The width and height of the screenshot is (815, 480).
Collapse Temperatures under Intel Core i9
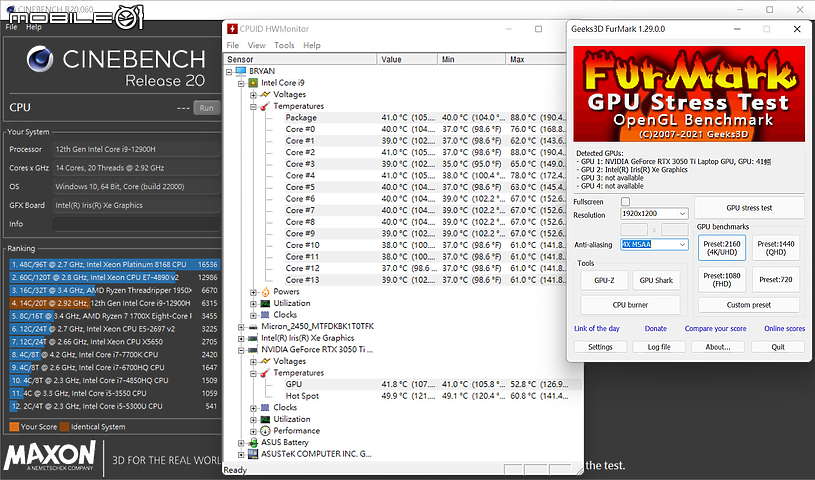coord(253,106)
